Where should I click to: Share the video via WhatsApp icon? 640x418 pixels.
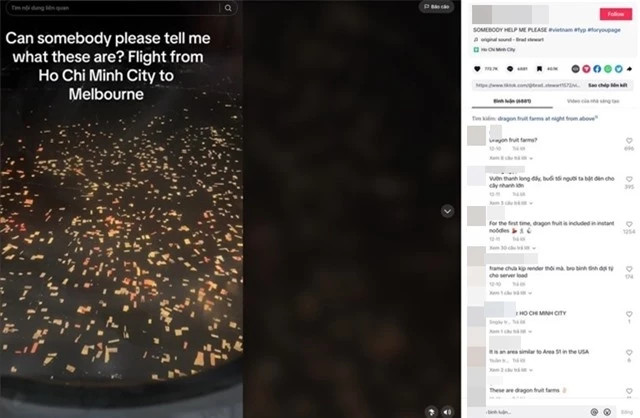(x=608, y=69)
